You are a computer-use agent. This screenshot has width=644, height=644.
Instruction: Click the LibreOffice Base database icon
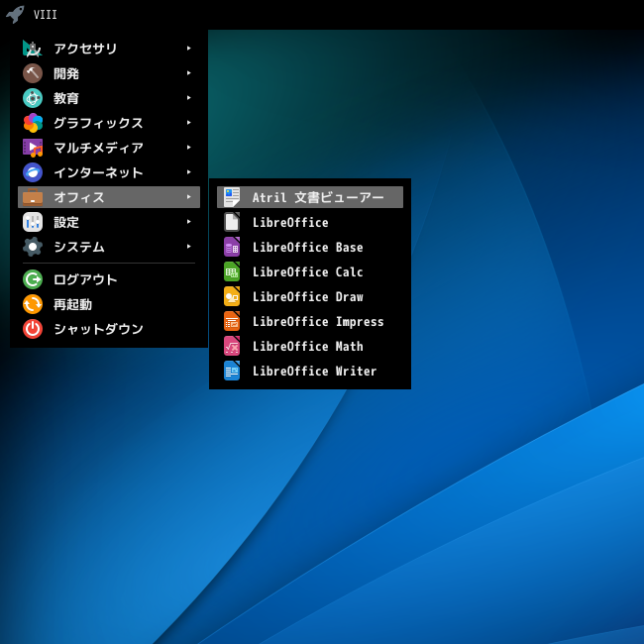pyautogui.click(x=232, y=247)
